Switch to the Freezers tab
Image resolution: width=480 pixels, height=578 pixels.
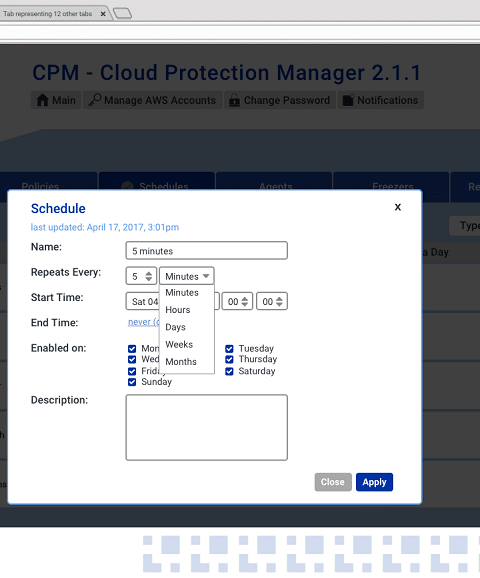tap(391, 181)
